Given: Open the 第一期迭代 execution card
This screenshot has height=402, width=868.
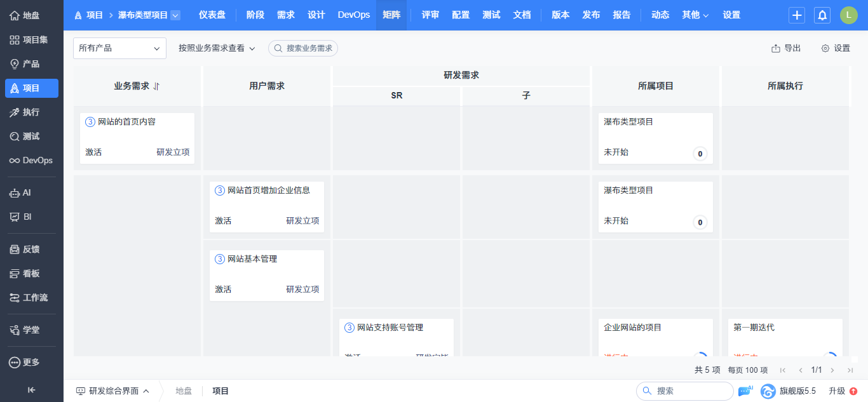Looking at the screenshot, I should [785, 337].
